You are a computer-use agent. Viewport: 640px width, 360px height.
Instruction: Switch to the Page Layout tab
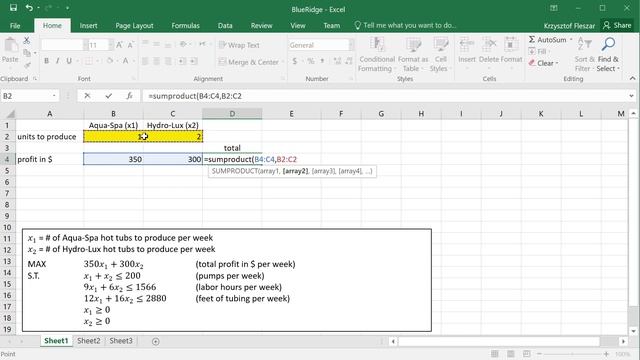[x=134, y=25]
